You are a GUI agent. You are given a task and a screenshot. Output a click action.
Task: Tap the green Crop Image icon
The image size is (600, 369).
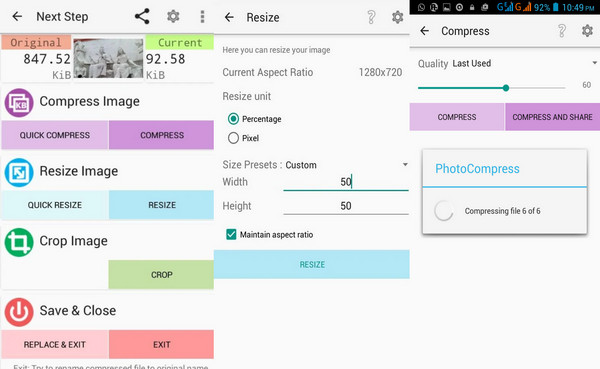click(x=19, y=242)
